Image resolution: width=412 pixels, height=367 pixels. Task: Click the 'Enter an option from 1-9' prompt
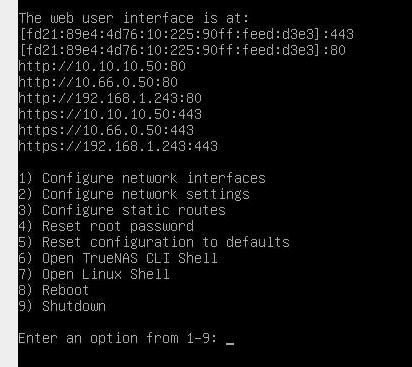[118, 338]
